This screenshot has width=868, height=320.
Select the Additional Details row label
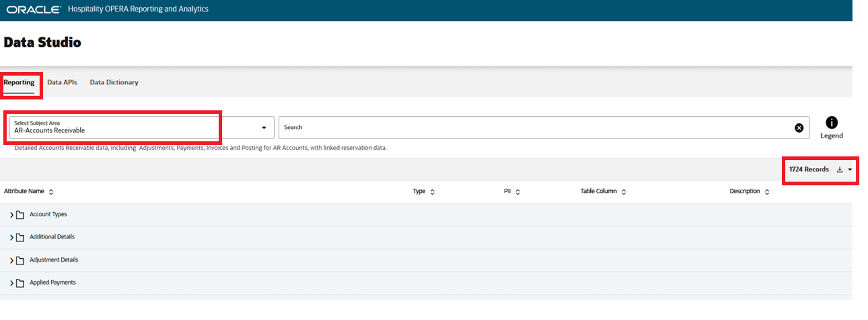[52, 237]
